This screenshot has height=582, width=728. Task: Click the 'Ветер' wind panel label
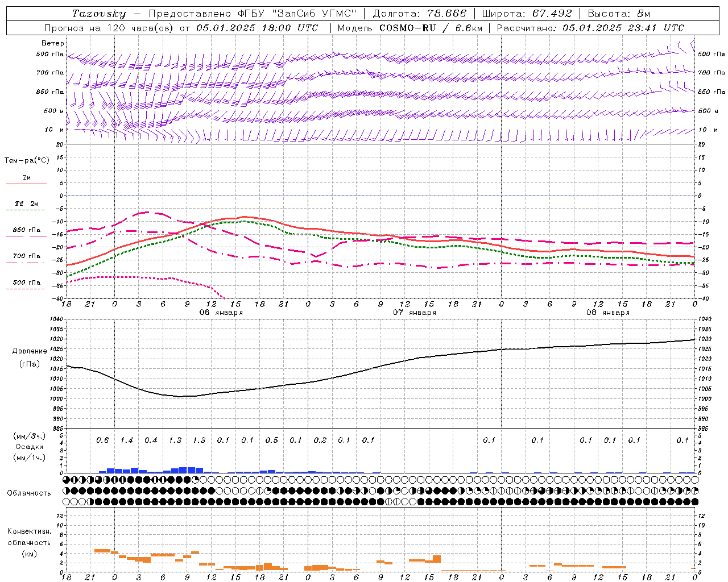coord(53,43)
